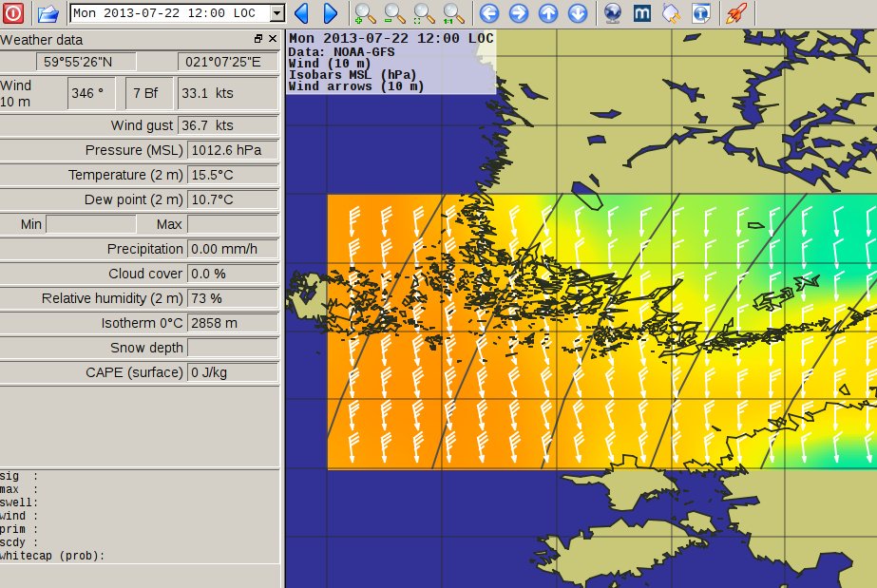
Task: Click the empty Snow depth field
Action: [233, 348]
